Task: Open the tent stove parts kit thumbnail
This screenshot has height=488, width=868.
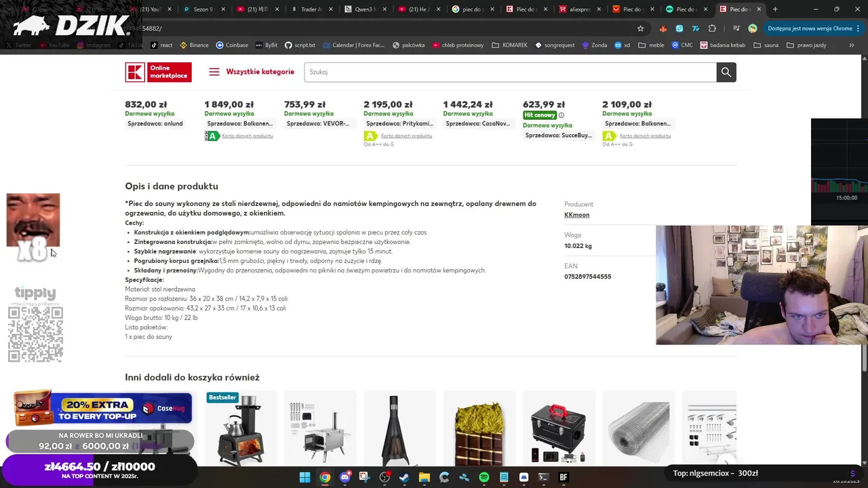Action: (x=320, y=428)
